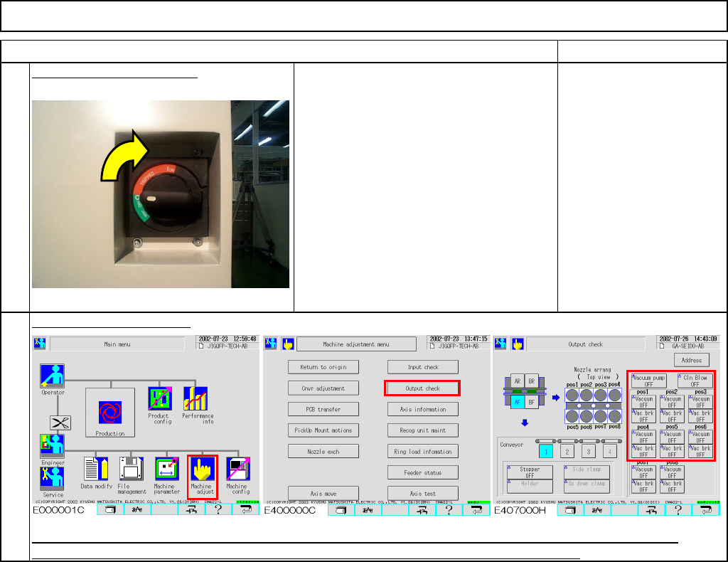Select the AR head button
Viewport: 728px width, 562px height.
tap(518, 381)
